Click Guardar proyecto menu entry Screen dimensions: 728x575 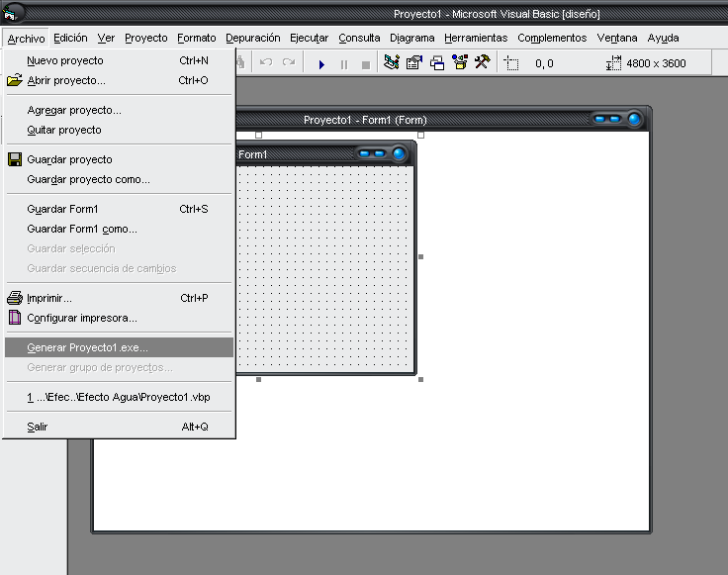pos(120,159)
